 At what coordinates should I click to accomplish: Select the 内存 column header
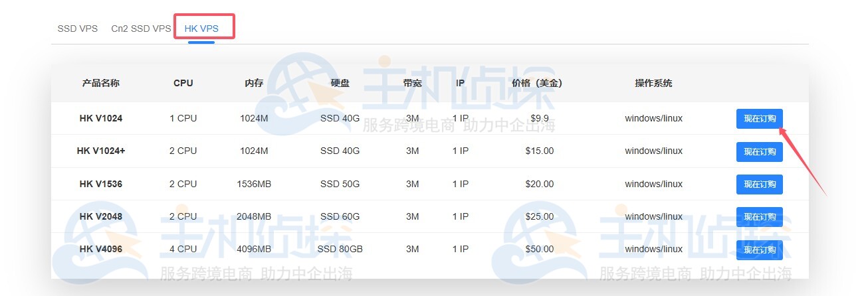coord(254,83)
